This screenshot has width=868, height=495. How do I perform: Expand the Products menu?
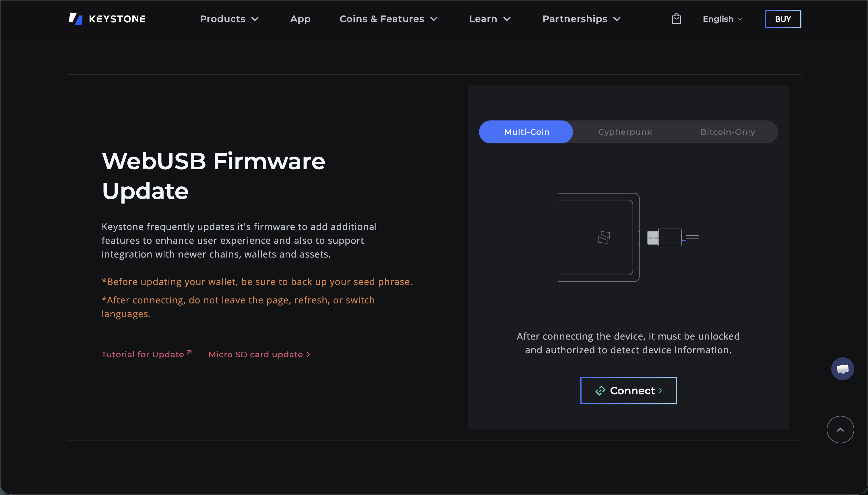(x=229, y=19)
